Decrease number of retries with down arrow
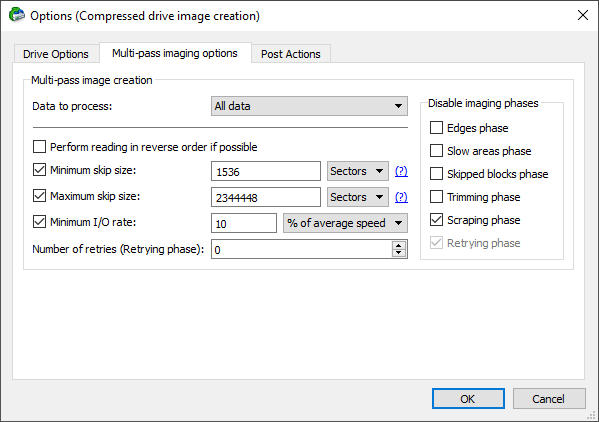599x422 pixels. 399,253
